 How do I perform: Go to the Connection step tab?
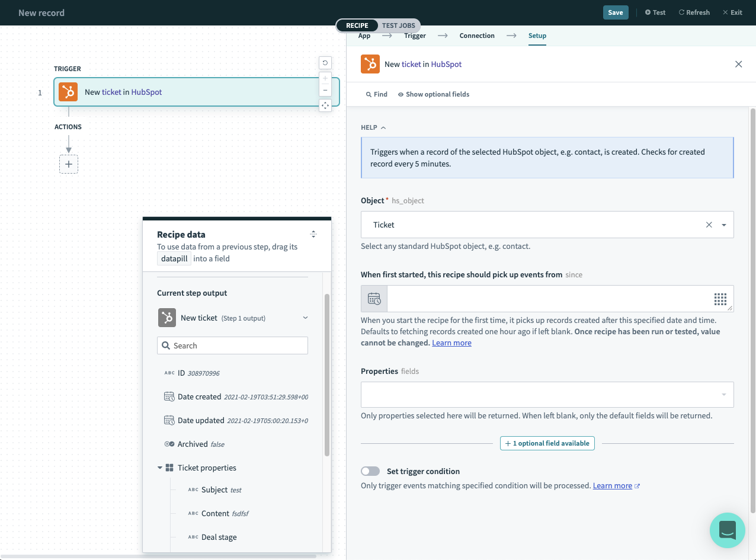click(x=477, y=36)
